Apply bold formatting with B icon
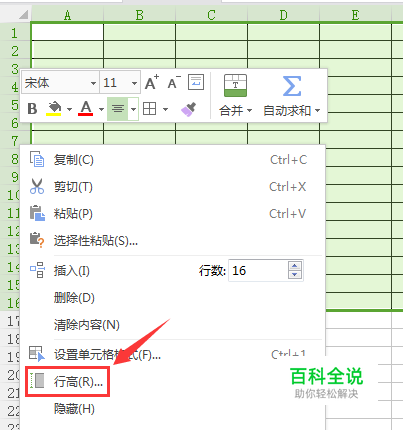 [32, 109]
